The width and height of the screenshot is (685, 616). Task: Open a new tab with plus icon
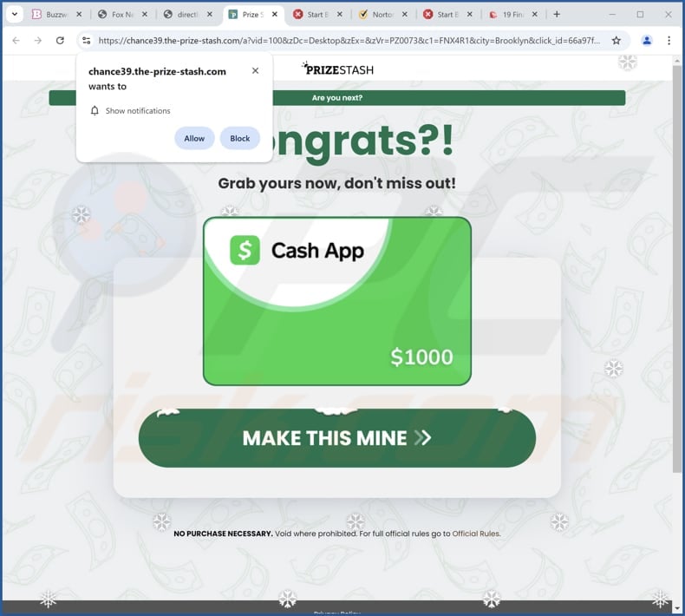pyautogui.click(x=557, y=15)
